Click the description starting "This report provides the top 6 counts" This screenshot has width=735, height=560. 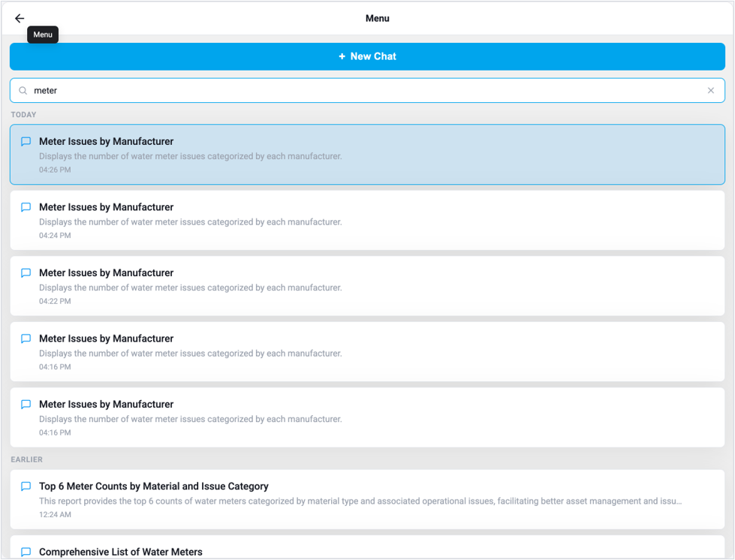pos(360,501)
